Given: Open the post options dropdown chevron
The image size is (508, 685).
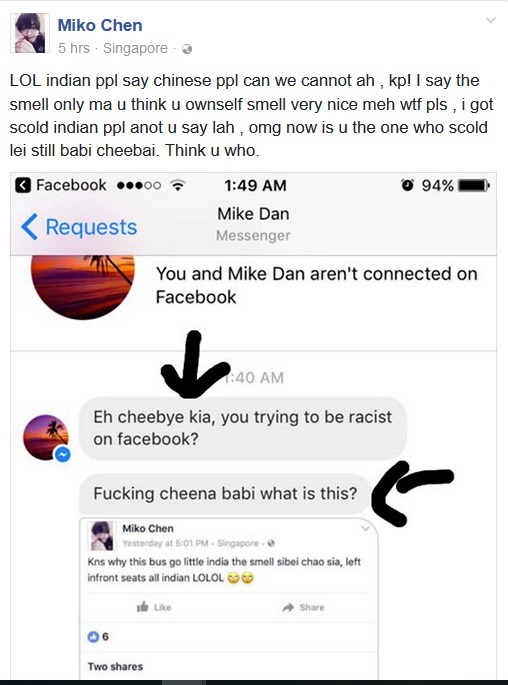Looking at the screenshot, I should click(491, 20).
